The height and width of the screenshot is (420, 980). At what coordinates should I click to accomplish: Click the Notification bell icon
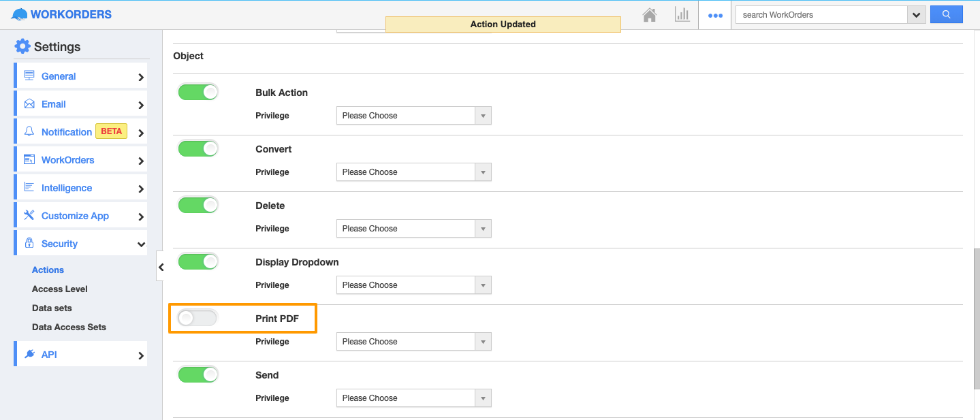tap(29, 131)
